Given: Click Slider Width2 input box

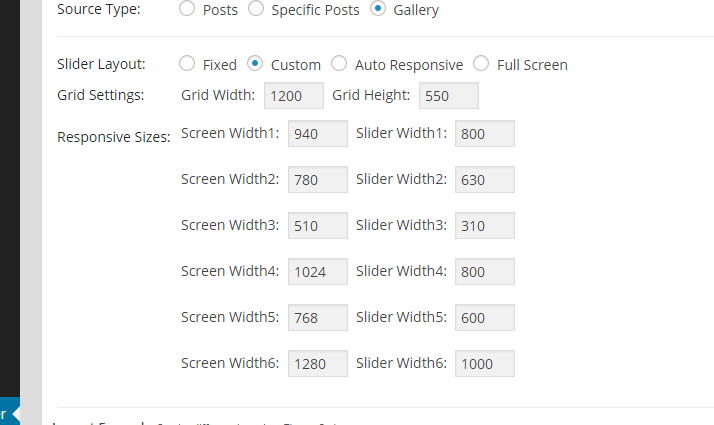Looking at the screenshot, I should (x=484, y=180).
